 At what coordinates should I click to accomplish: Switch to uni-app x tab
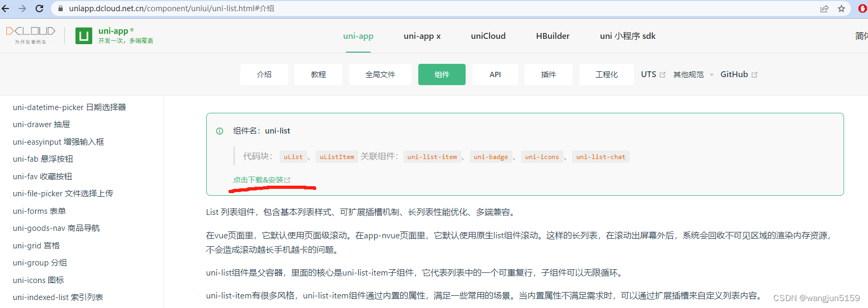point(422,36)
